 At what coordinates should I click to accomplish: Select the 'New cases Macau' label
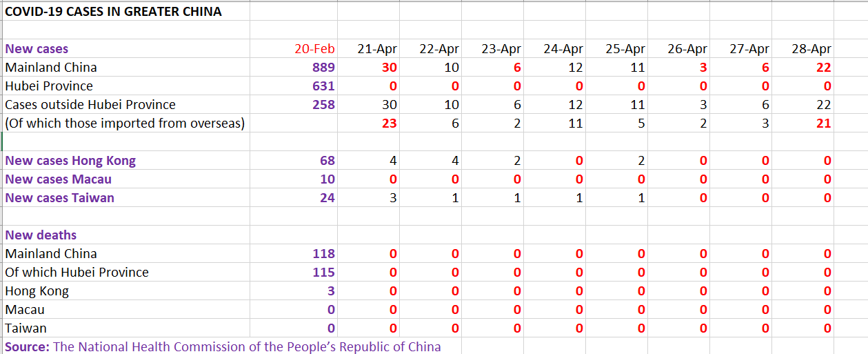58,179
